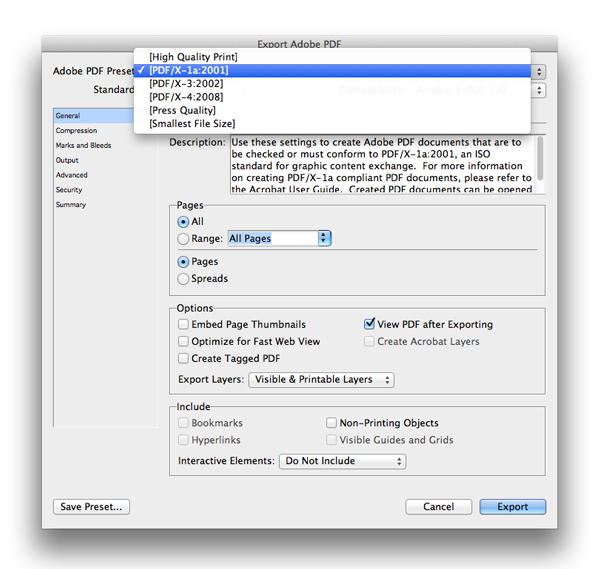Click the Range All Pages input field

273,238
